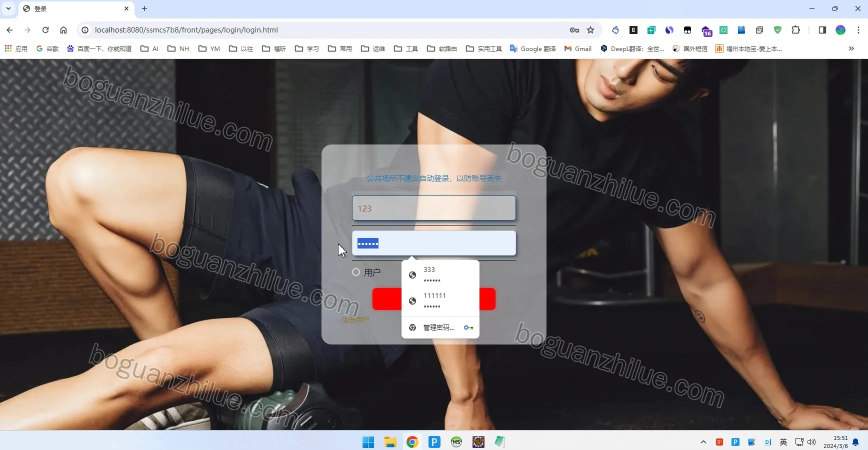The width and height of the screenshot is (868, 450).
Task: Open the 工具 bookmark folder
Action: (x=405, y=48)
